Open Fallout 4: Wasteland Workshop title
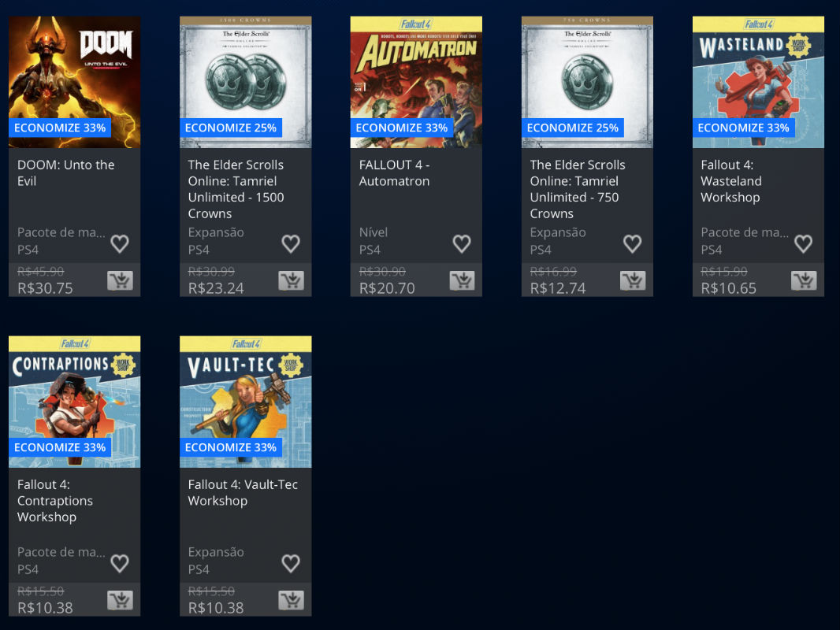This screenshot has height=630, width=840. pos(731,181)
